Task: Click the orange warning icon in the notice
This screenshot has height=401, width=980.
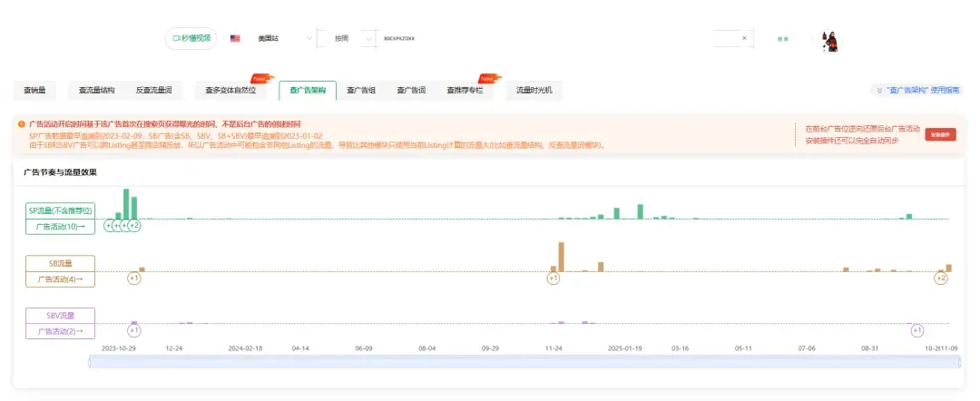Action: pos(21,124)
